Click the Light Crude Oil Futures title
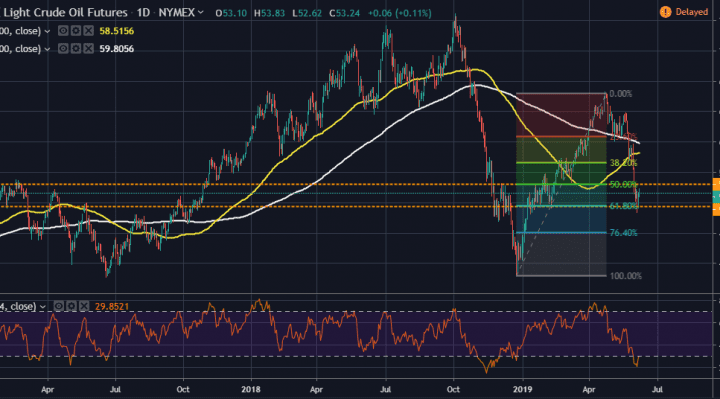The height and width of the screenshot is (399, 720). (66, 12)
